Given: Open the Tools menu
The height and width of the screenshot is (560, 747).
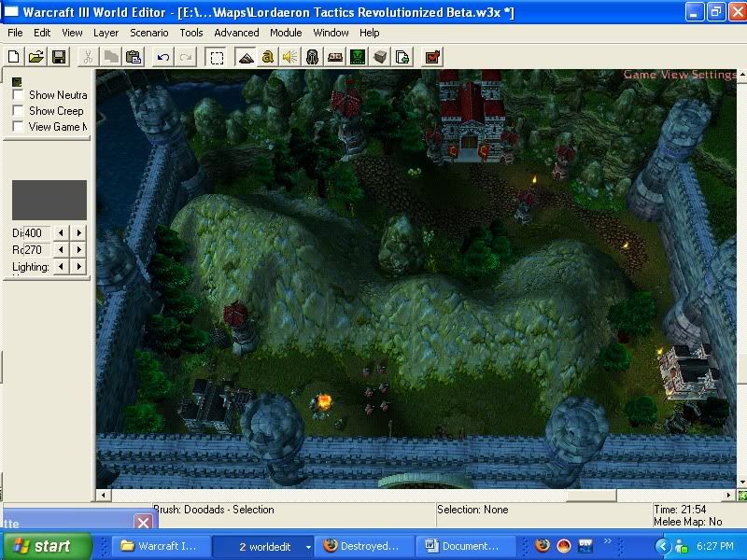Looking at the screenshot, I should [191, 33].
